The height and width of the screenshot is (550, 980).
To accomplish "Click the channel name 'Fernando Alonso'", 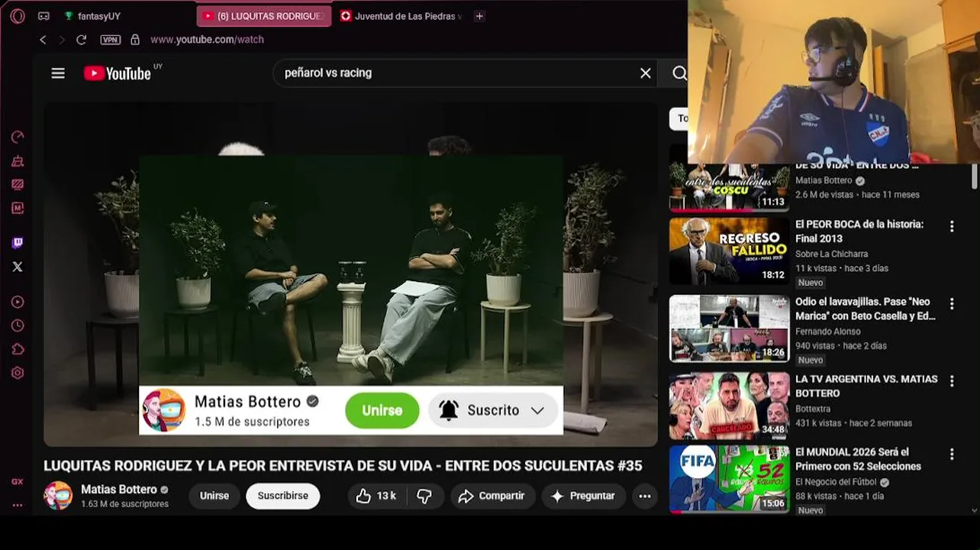I will (828, 332).
